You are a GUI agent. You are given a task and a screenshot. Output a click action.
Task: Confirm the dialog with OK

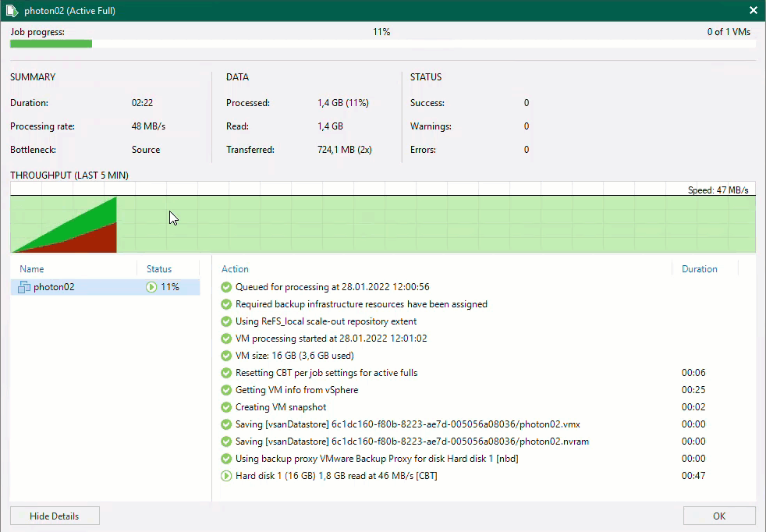point(719,516)
